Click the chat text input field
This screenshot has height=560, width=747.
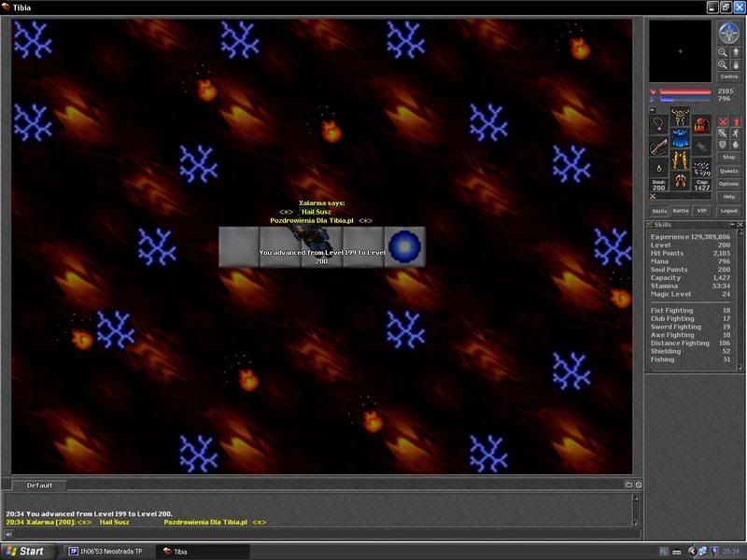coord(326,534)
